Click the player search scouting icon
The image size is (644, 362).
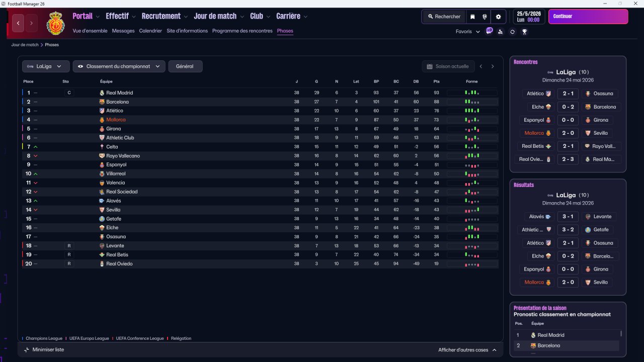(x=500, y=32)
